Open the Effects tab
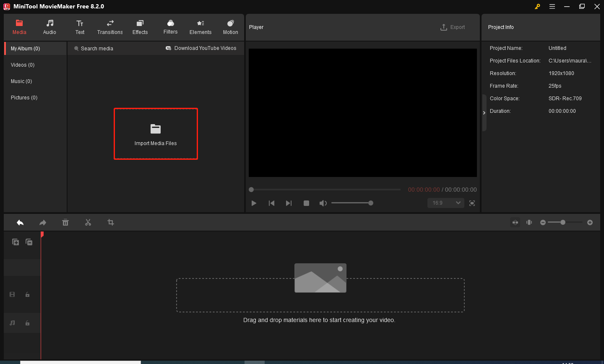Screen dimensions: 604x364 (140, 27)
